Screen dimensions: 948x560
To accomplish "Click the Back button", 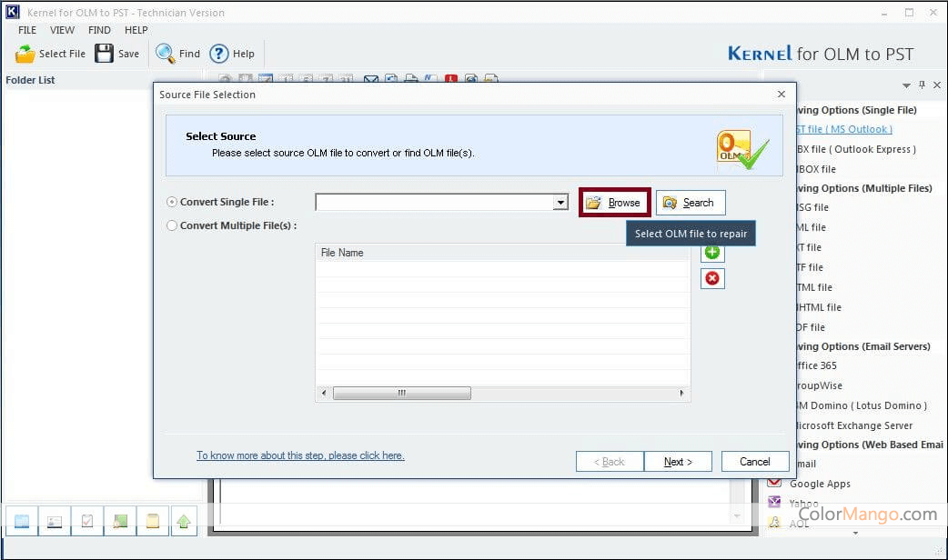I will pos(610,462).
